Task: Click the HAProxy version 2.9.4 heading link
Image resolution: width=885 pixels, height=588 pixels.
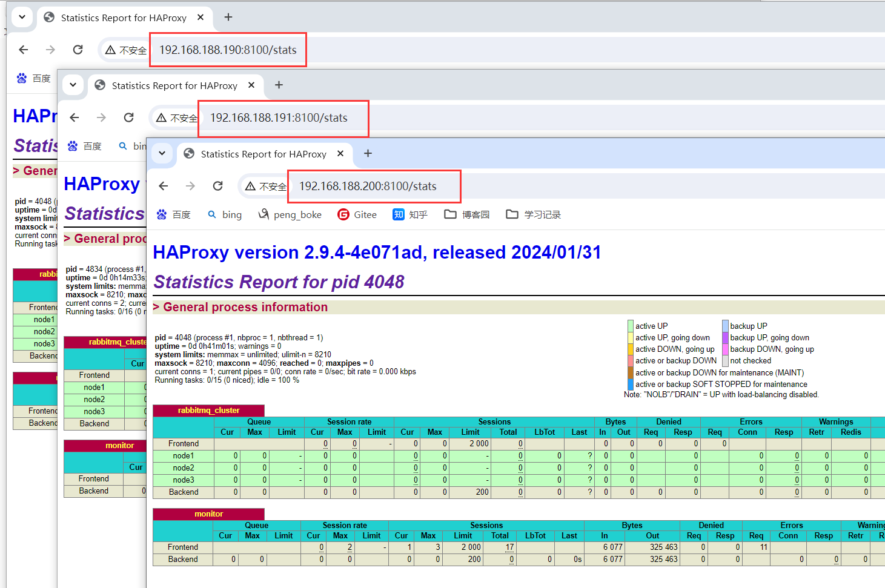Action: [377, 252]
